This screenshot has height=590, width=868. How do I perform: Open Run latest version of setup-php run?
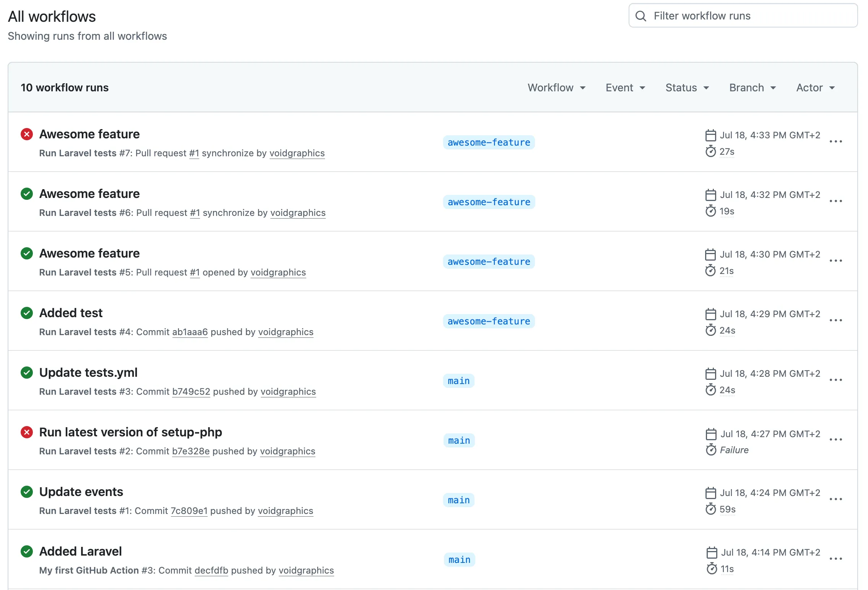[131, 432]
